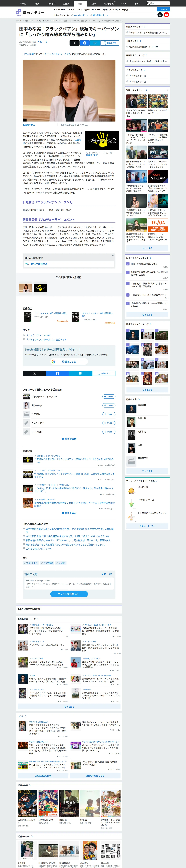Click the star count icon in 読者の反応
This screenshot has height=868, width=186.
[102, 574]
